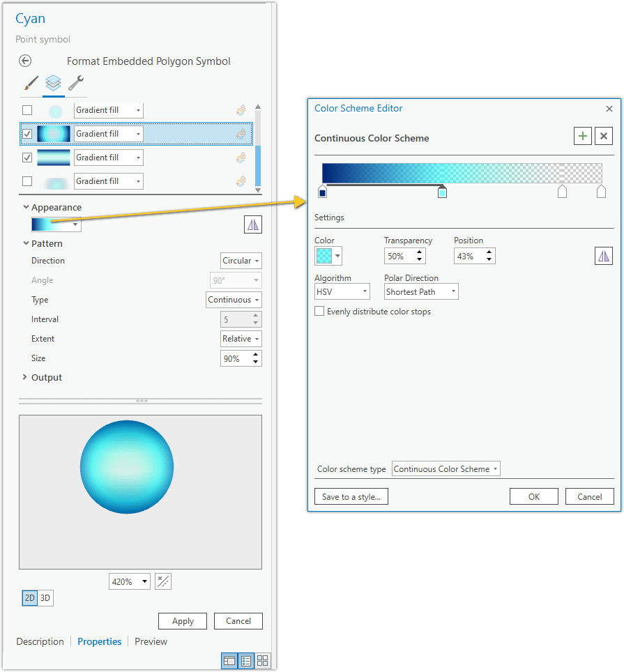Open Color swatch picker in Settings
624x672 pixels.
tap(328, 256)
